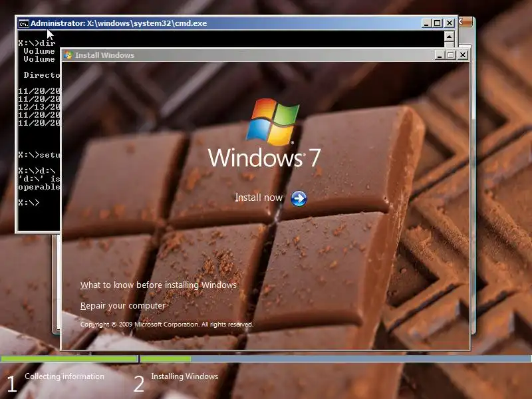Image resolution: width=532 pixels, height=399 pixels.
Task: Click the blue Install now arrow icon
Action: click(x=299, y=198)
